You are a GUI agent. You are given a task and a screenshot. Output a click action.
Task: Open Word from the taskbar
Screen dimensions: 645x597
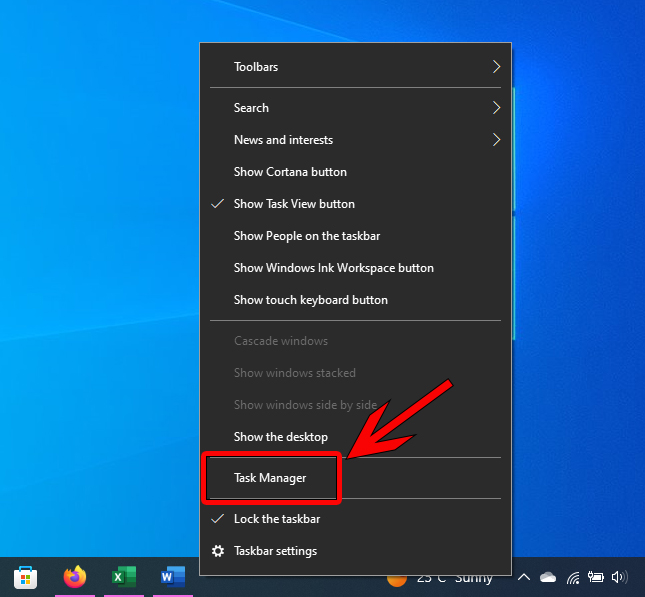(x=173, y=576)
